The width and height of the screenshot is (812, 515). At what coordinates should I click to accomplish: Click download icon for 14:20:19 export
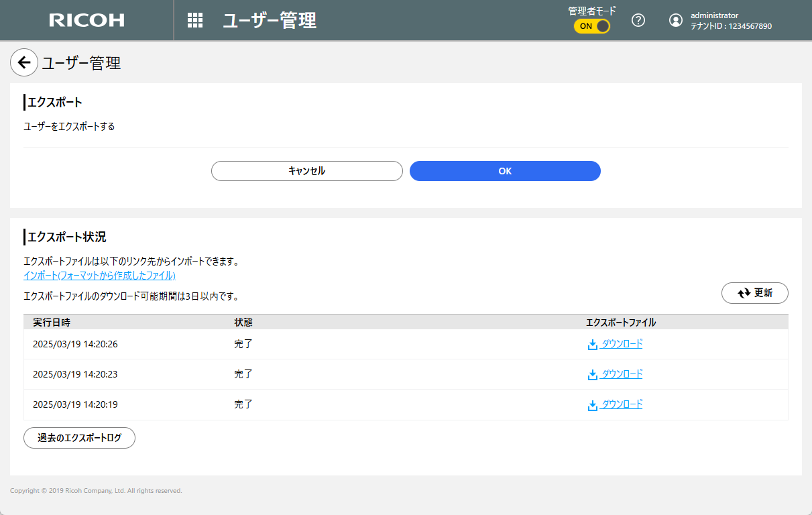[592, 405]
